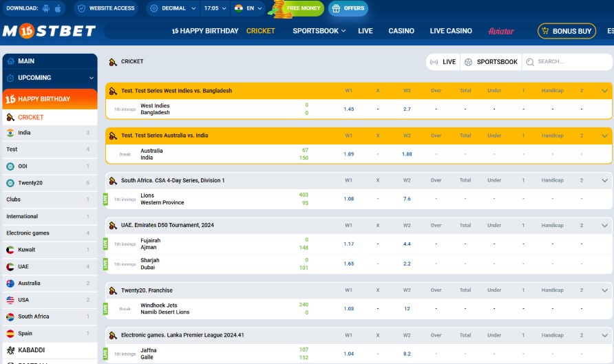Download the Apple iOS app icon
The image size is (614, 364).
tap(58, 8)
